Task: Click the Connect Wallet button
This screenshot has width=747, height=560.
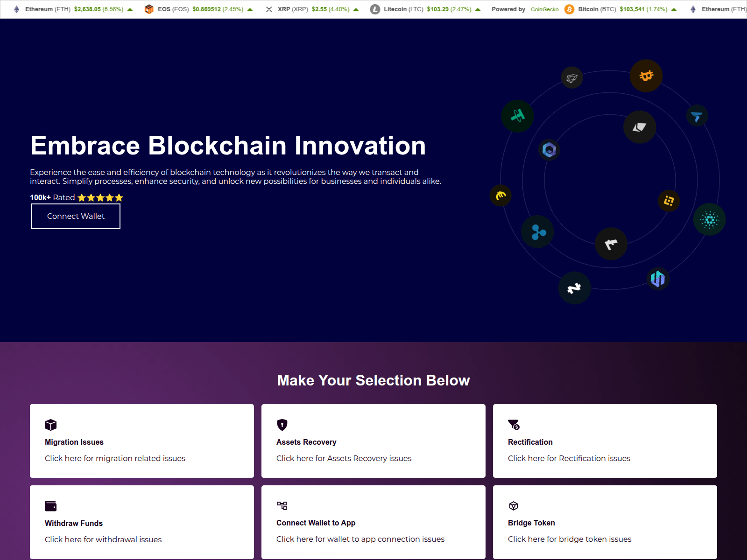Action: [76, 216]
